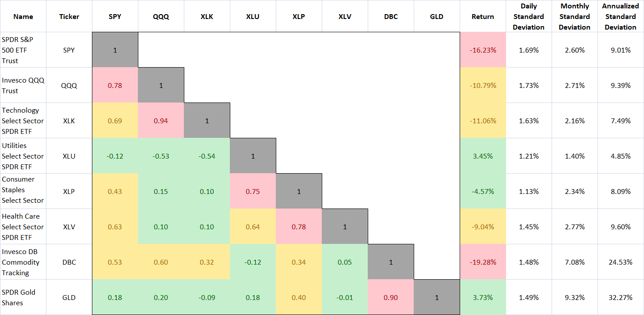Select the 7.08% monthly deviation cell
644x315 pixels.
click(575, 262)
